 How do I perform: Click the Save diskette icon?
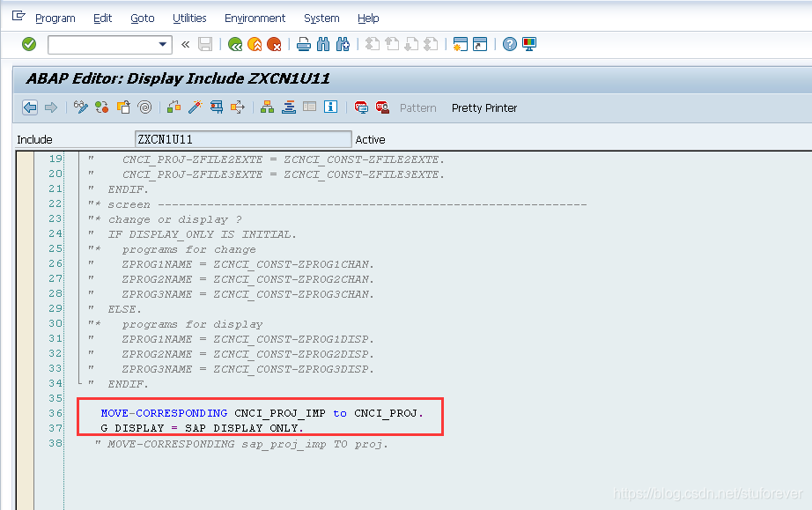205,45
